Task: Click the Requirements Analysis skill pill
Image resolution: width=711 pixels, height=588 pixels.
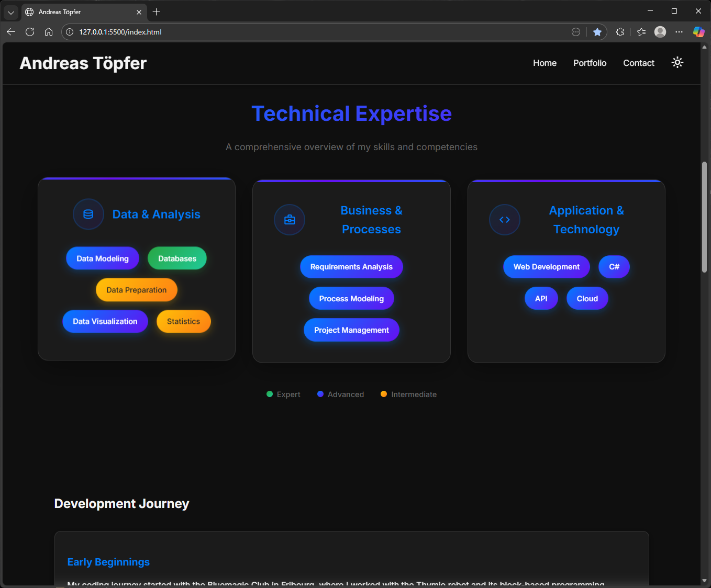Action: (351, 267)
